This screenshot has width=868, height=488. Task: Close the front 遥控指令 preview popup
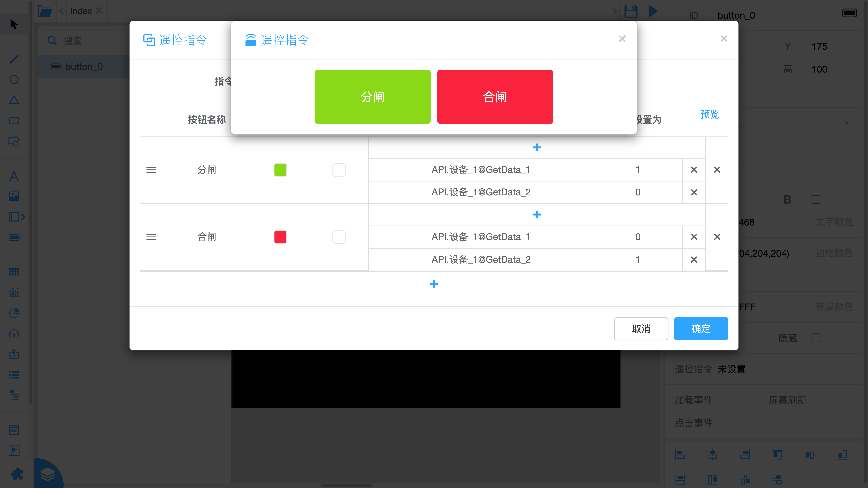(x=622, y=39)
